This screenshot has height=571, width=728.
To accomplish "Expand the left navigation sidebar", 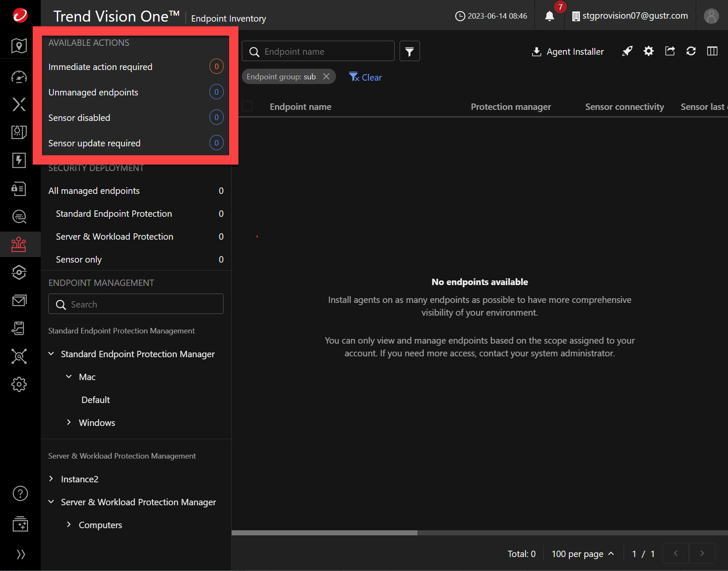I will [x=20, y=554].
